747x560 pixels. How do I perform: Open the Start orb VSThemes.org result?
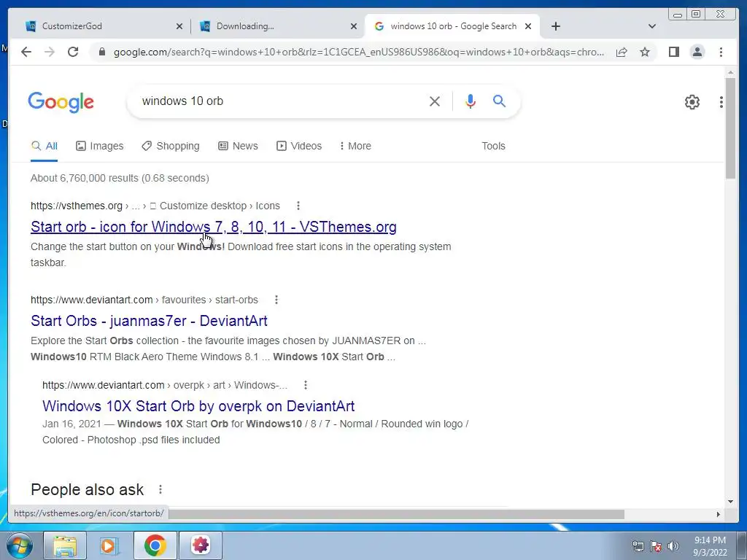coord(214,227)
